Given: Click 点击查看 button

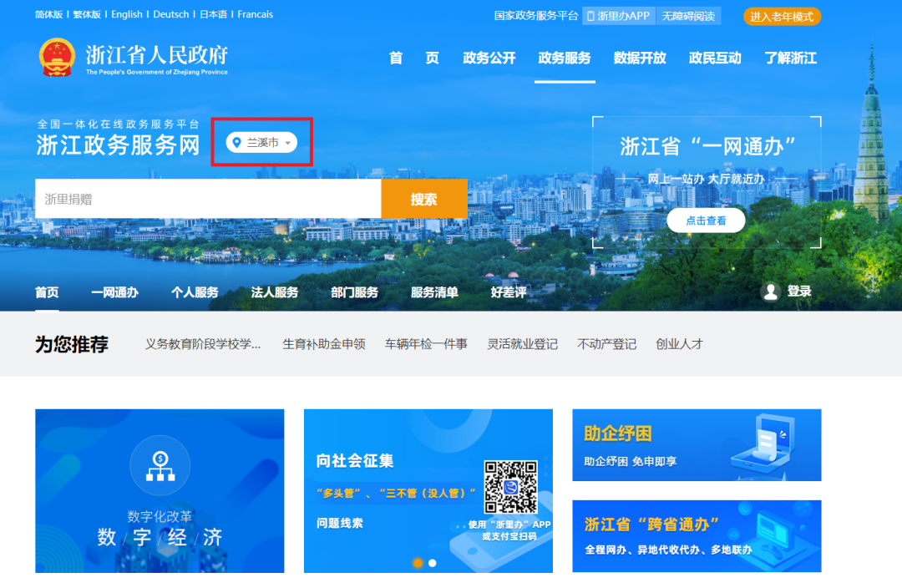Looking at the screenshot, I should click(x=706, y=220).
